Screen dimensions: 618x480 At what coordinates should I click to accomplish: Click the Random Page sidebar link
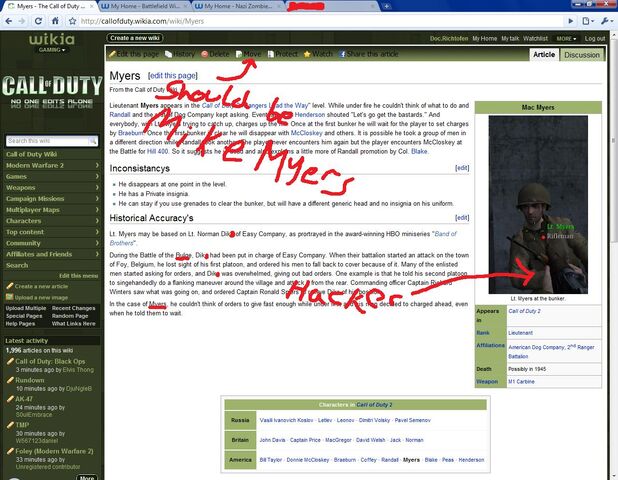coord(70,316)
